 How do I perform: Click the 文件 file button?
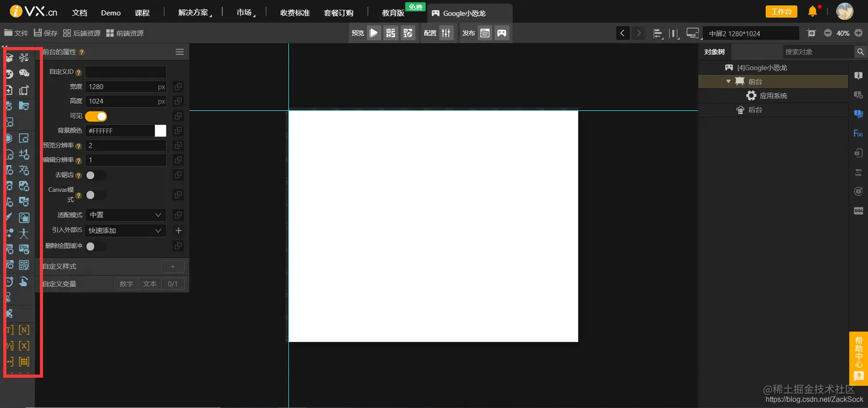point(16,33)
